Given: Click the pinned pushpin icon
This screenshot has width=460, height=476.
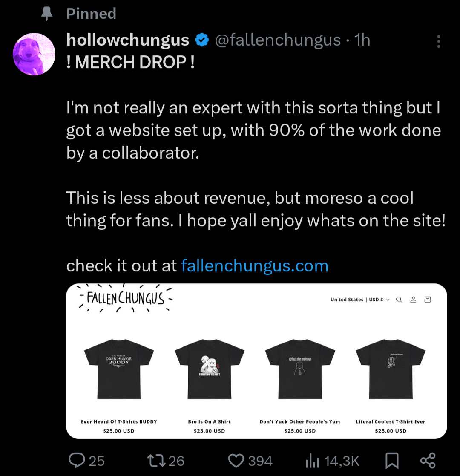Looking at the screenshot, I should click(46, 14).
